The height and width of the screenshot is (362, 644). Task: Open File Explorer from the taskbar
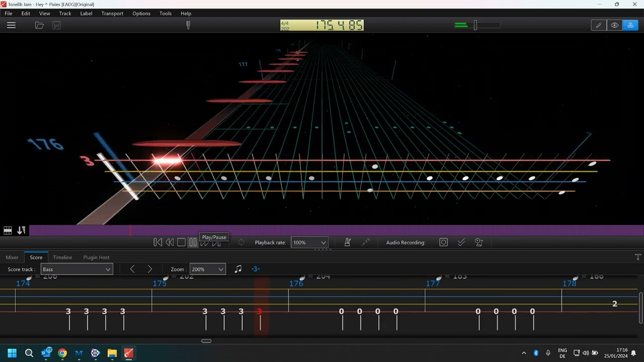tap(112, 353)
